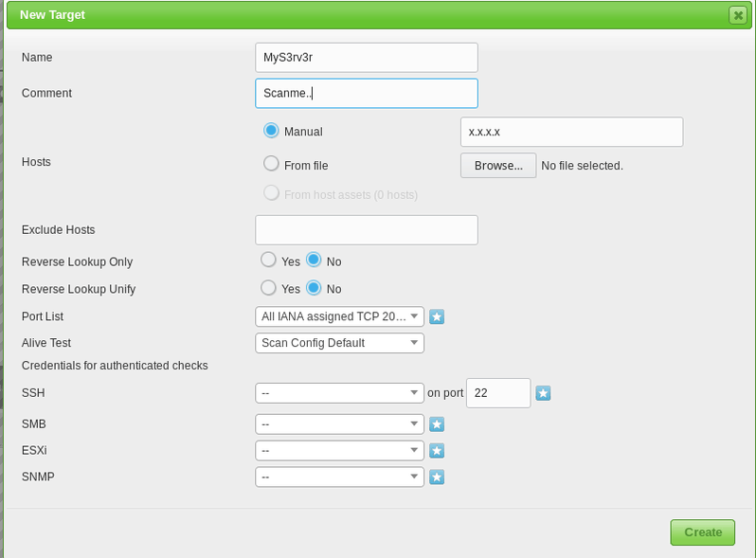The height and width of the screenshot is (558, 756).
Task: Select the From file hosts option
Action: click(272, 164)
